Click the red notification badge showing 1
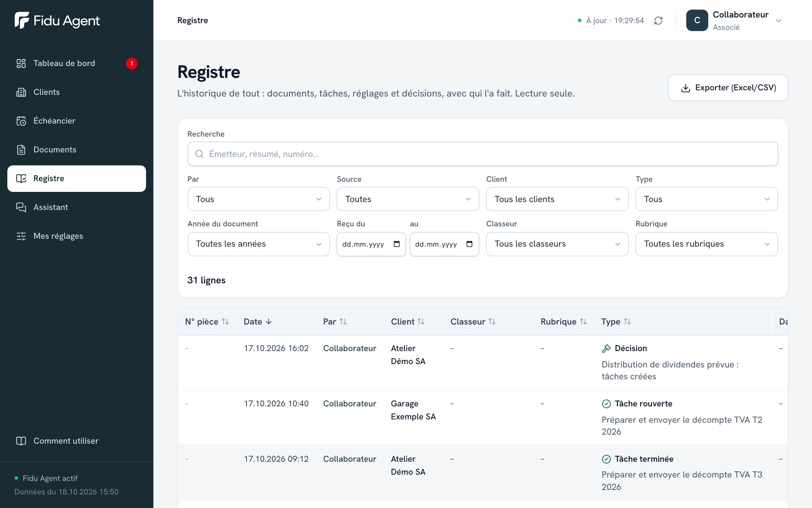This screenshot has height=508, width=812. 132,63
